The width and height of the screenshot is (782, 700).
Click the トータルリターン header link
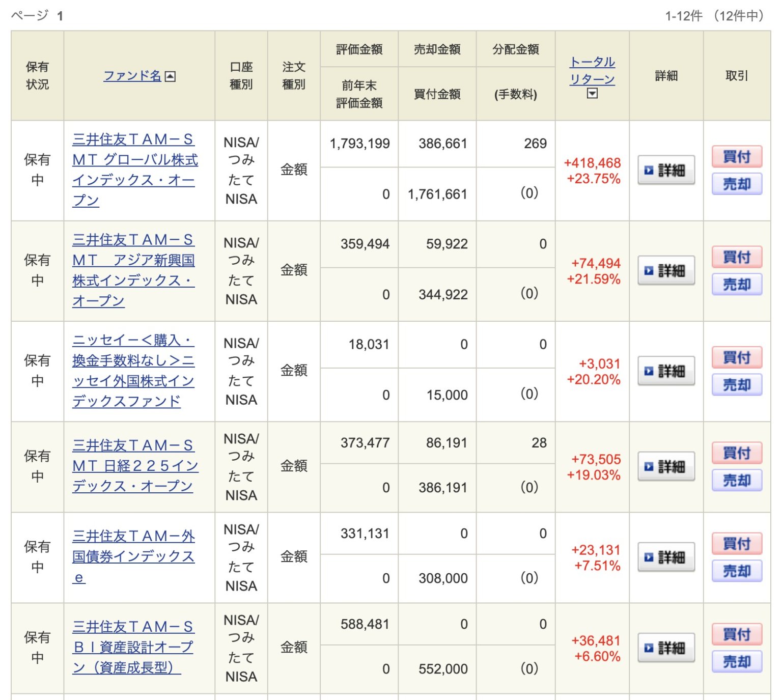tap(592, 71)
